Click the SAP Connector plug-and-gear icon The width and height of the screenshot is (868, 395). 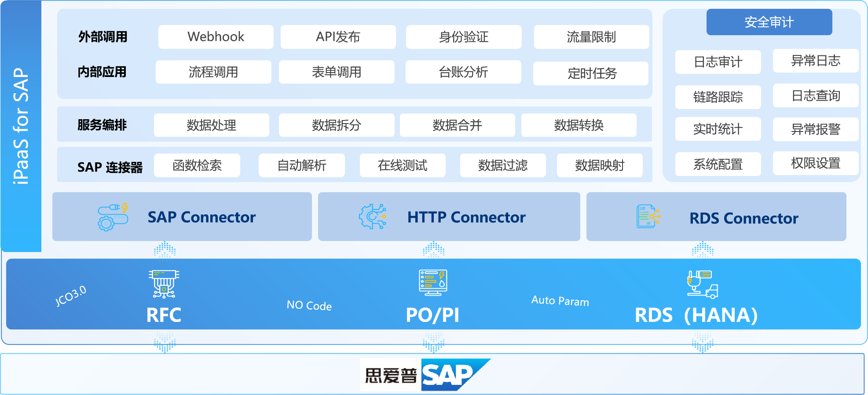pos(113,217)
